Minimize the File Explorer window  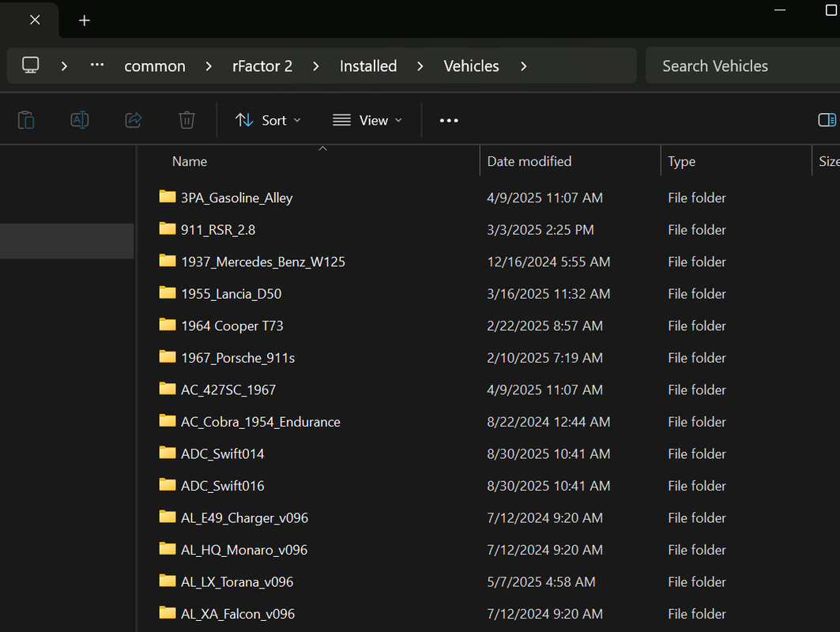coord(780,10)
